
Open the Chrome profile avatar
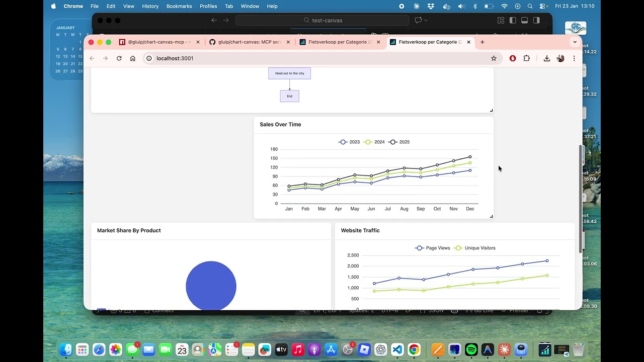click(560, 58)
